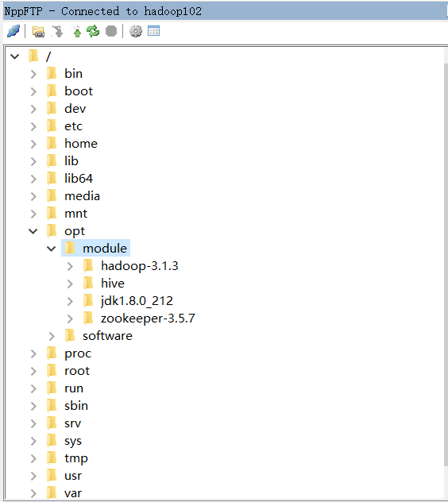This screenshot has height=502, width=448.
Task: Expand the jdk1.8.0_212 folder arrow
Action: (70, 301)
